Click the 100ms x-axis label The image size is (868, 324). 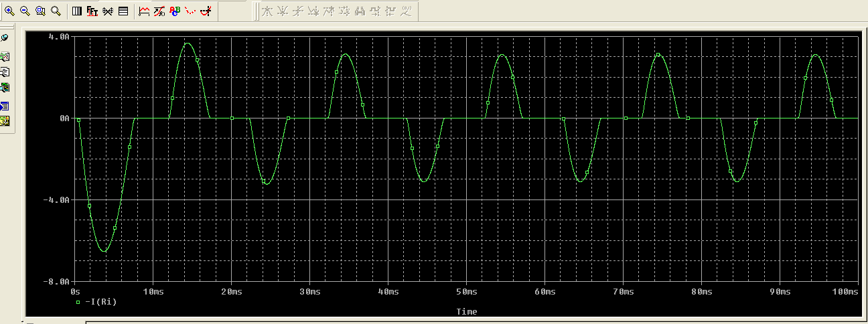[x=845, y=292]
